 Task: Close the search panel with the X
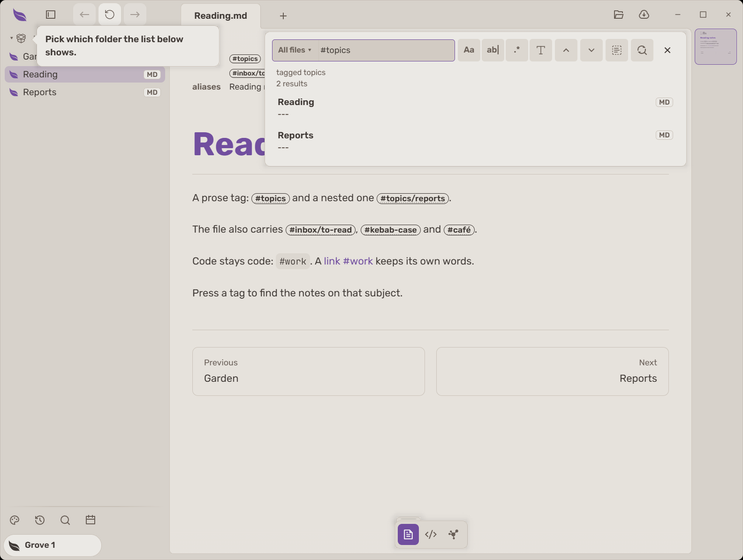coord(667,50)
